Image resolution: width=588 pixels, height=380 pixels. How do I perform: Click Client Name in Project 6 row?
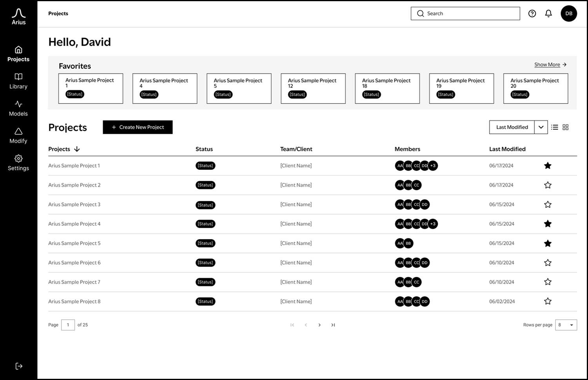tap(296, 263)
